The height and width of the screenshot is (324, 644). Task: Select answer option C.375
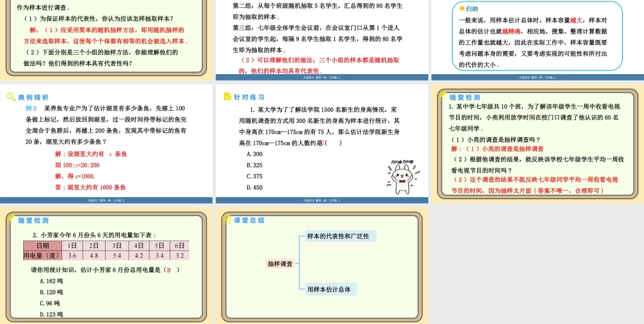254,176
